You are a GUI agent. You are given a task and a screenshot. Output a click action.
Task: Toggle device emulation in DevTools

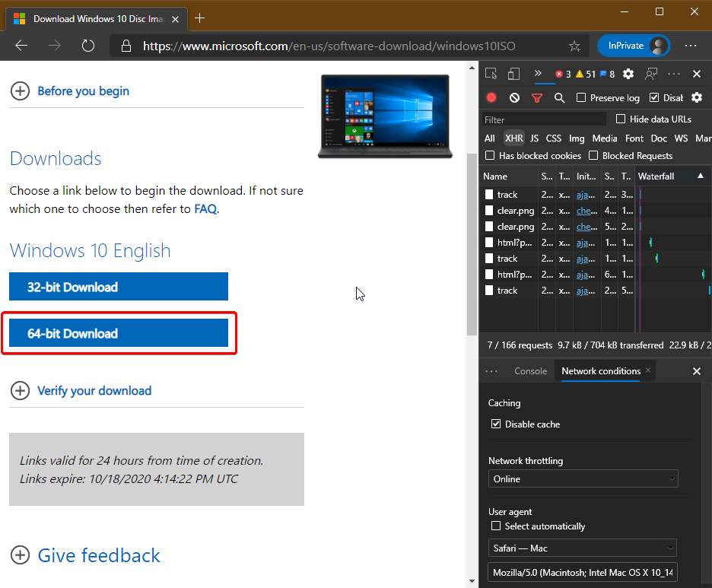click(x=513, y=74)
